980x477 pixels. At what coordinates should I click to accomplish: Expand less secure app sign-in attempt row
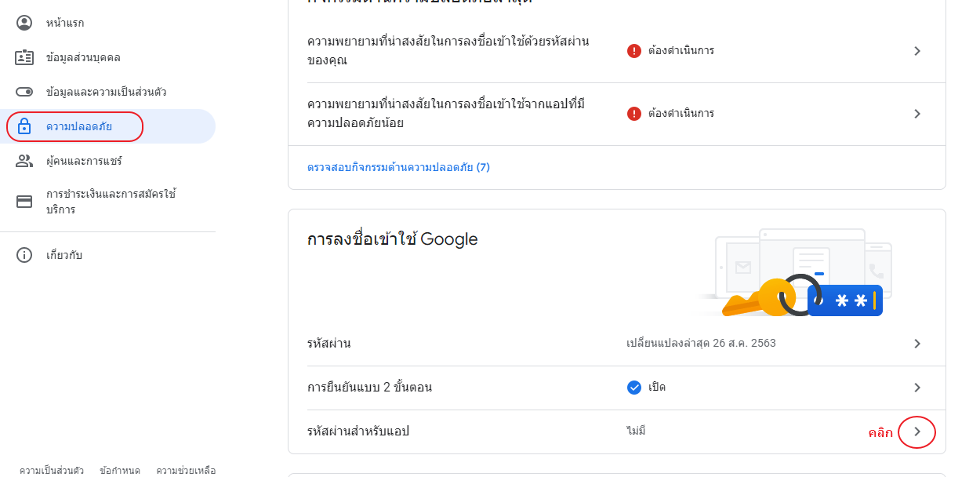pyautogui.click(x=917, y=114)
